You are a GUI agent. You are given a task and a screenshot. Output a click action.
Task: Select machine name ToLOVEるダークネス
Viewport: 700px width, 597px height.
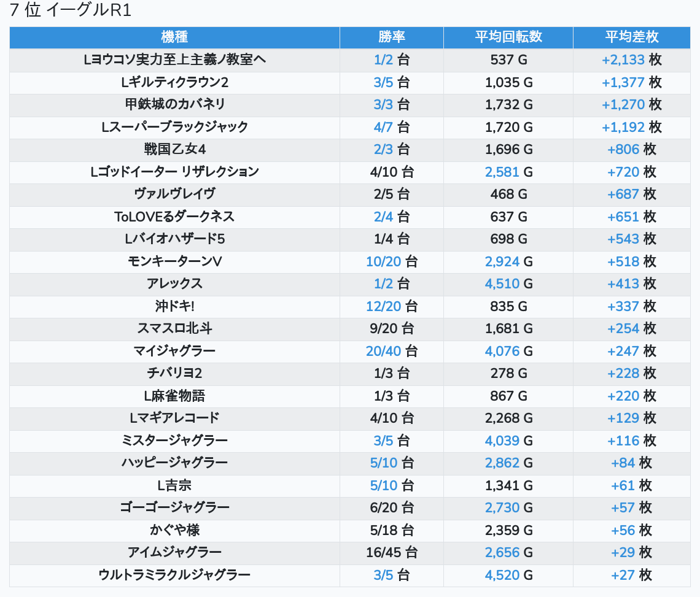pos(174,217)
